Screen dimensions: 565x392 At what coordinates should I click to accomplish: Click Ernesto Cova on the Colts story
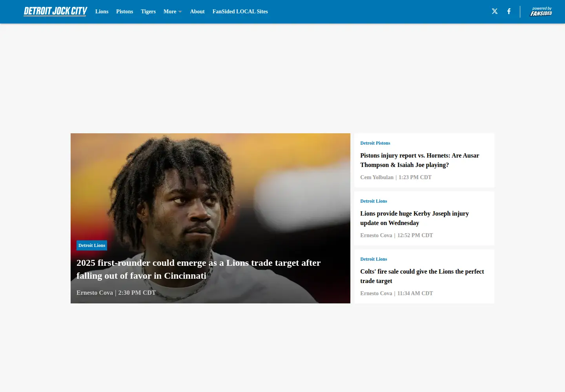click(376, 293)
